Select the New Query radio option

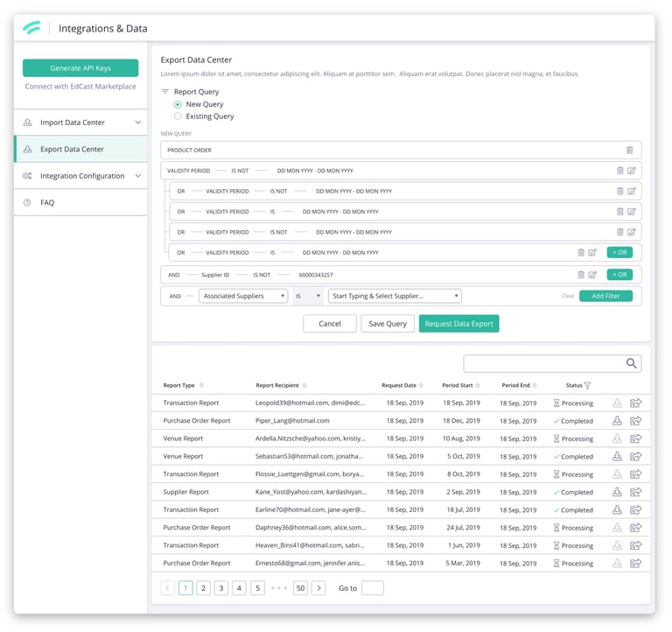178,104
